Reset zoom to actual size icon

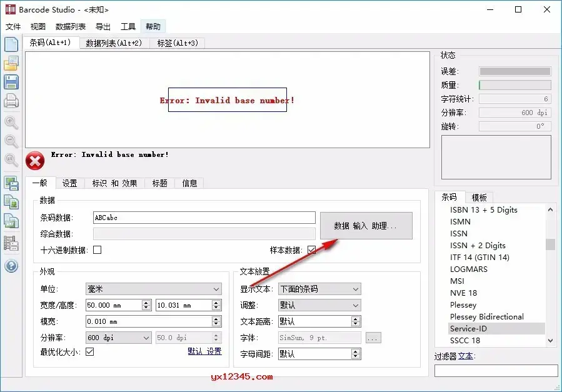coord(11,160)
